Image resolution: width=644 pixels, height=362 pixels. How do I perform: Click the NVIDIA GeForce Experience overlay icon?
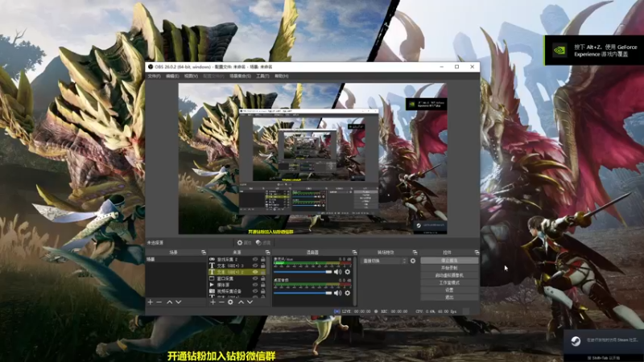(x=559, y=51)
